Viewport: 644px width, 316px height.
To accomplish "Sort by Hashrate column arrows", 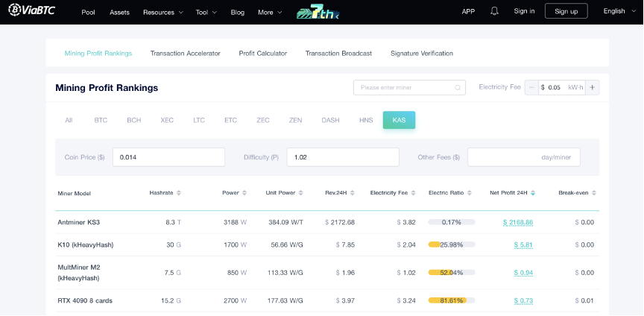I will point(179,193).
